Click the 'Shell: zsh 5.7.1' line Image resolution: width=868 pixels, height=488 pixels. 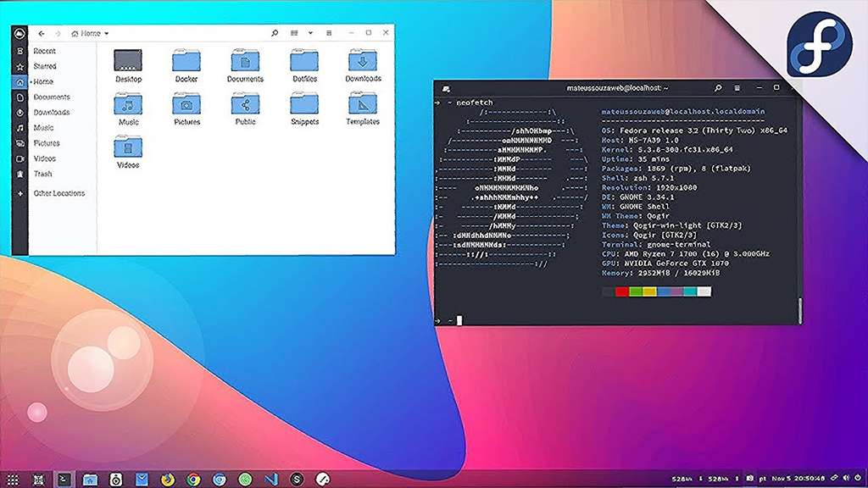pyautogui.click(x=637, y=178)
